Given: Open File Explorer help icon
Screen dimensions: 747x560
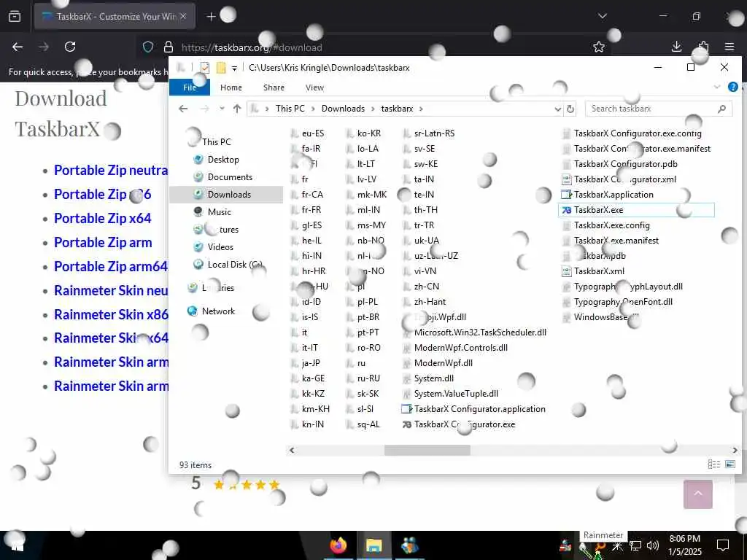Looking at the screenshot, I should [x=732, y=87].
